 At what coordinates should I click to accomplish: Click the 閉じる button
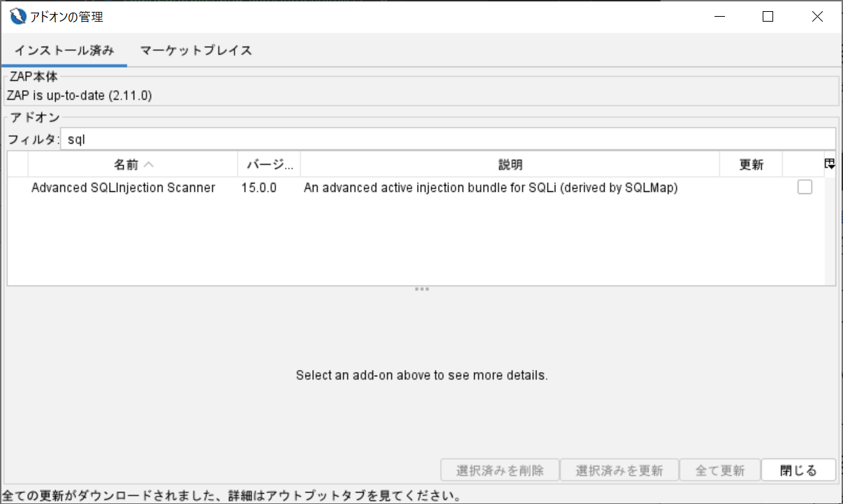pos(798,470)
